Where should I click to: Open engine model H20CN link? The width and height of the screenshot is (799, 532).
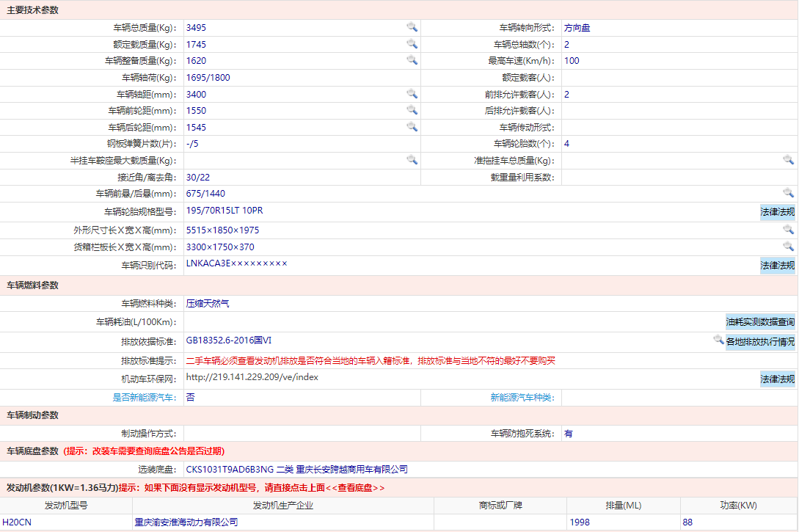[17, 522]
